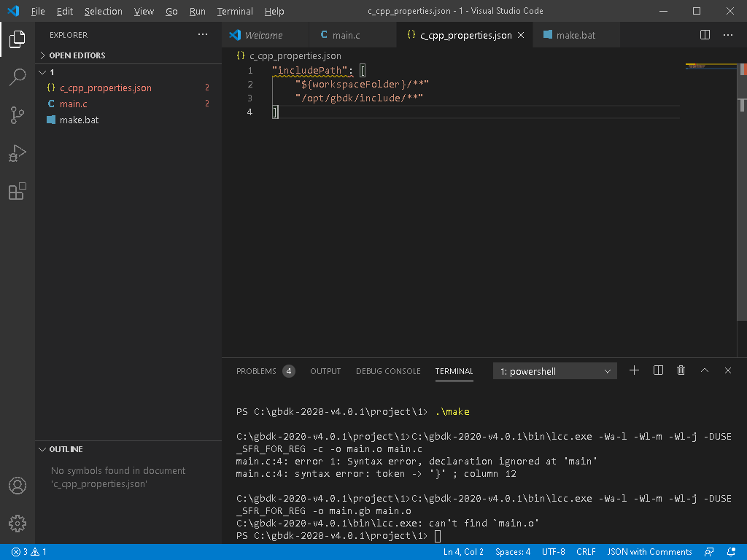Open the feedback icon in the status bar
The height and width of the screenshot is (560, 747).
coord(709,552)
